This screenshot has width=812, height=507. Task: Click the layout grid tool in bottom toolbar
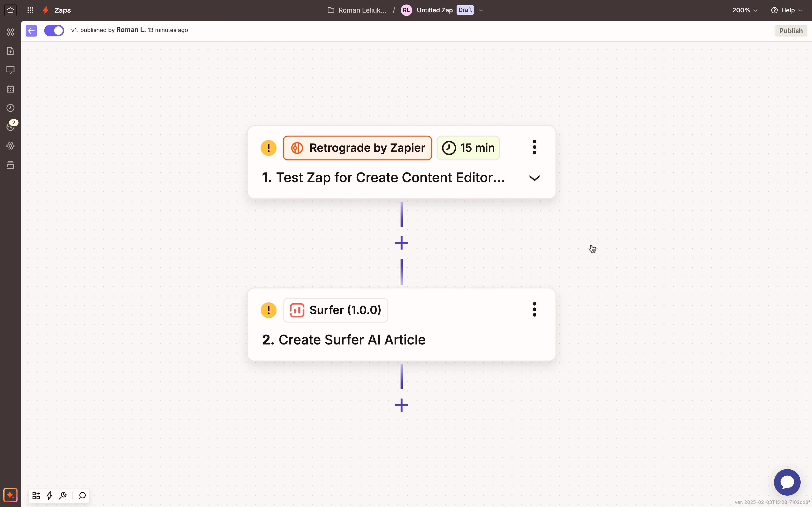pos(36,495)
